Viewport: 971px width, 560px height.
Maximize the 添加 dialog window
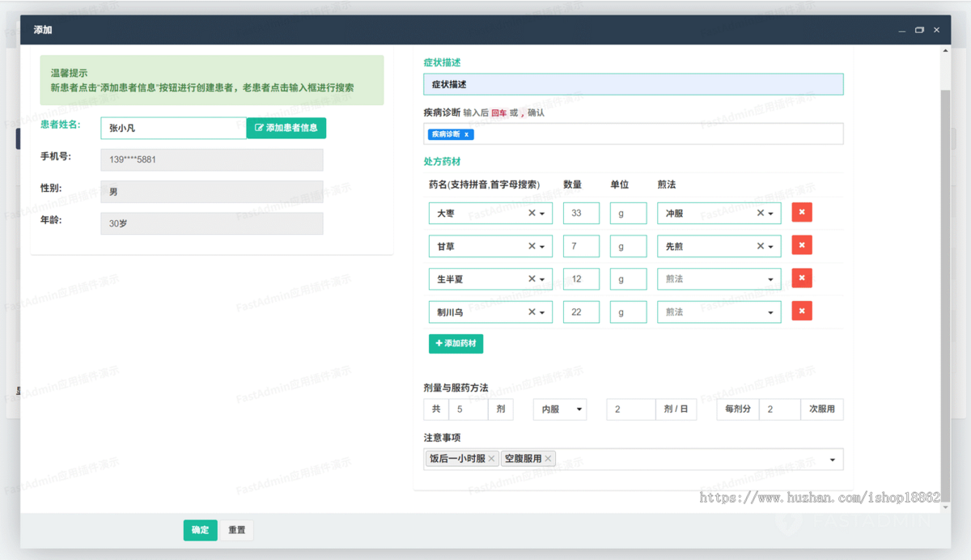(919, 30)
